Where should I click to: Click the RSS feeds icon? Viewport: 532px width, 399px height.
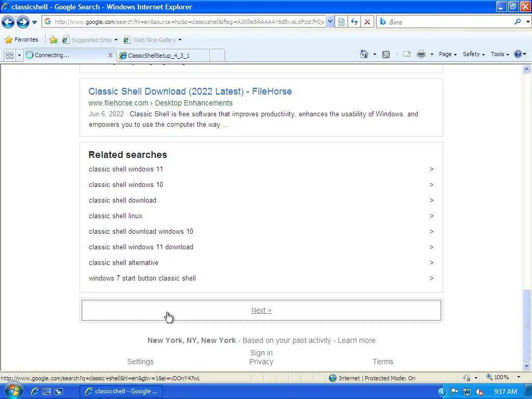386,54
